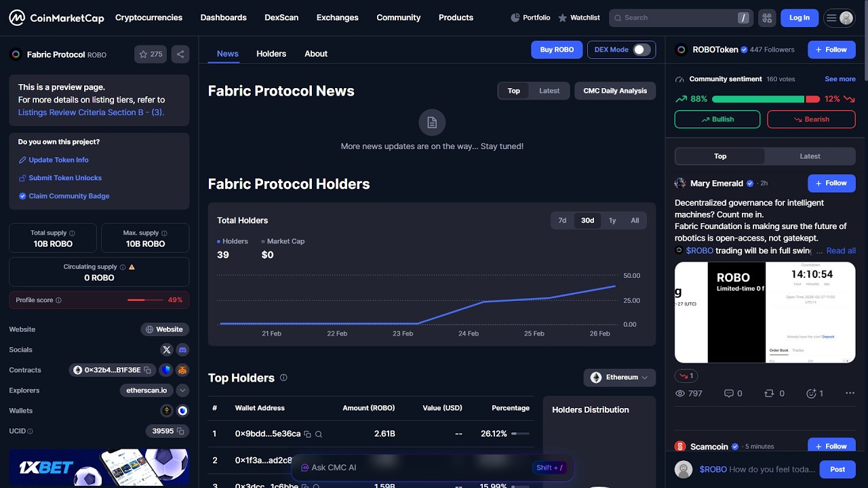Screen dimensions: 868x488
Task: Click the community sentiment bullish-bearish bar
Action: (x=766, y=99)
